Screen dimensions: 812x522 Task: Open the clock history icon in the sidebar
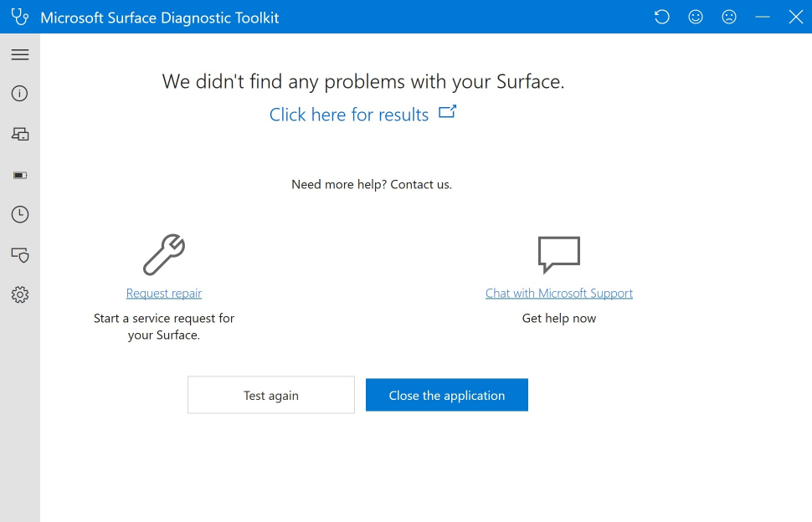[20, 214]
